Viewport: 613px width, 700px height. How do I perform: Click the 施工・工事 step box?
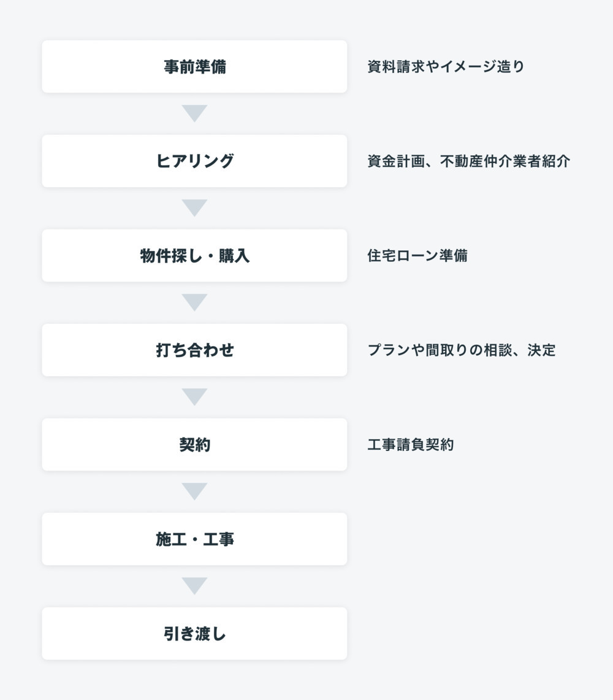[194, 539]
